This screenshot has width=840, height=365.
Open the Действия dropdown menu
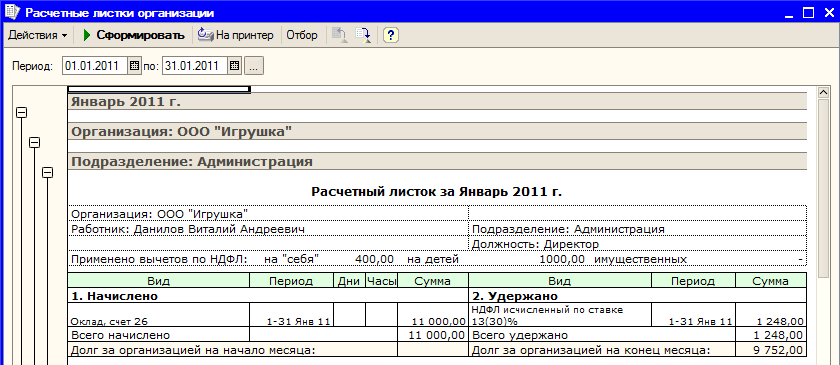(x=38, y=35)
